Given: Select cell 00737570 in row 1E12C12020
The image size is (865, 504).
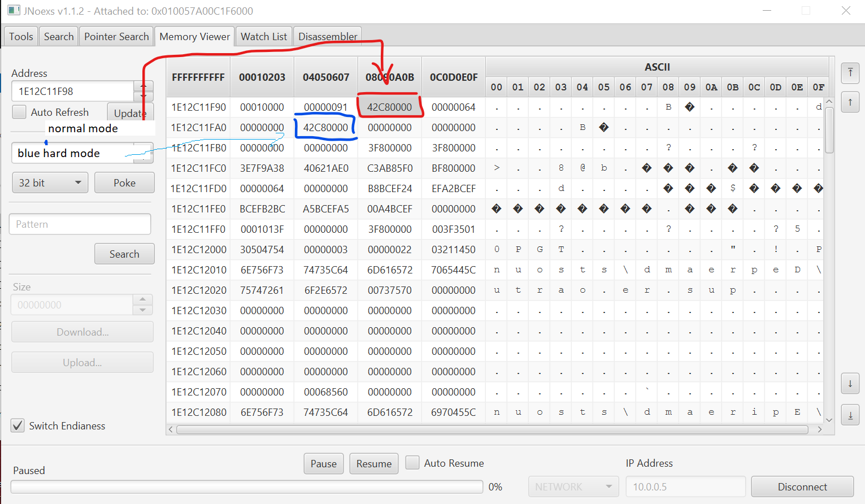Looking at the screenshot, I should [x=389, y=290].
